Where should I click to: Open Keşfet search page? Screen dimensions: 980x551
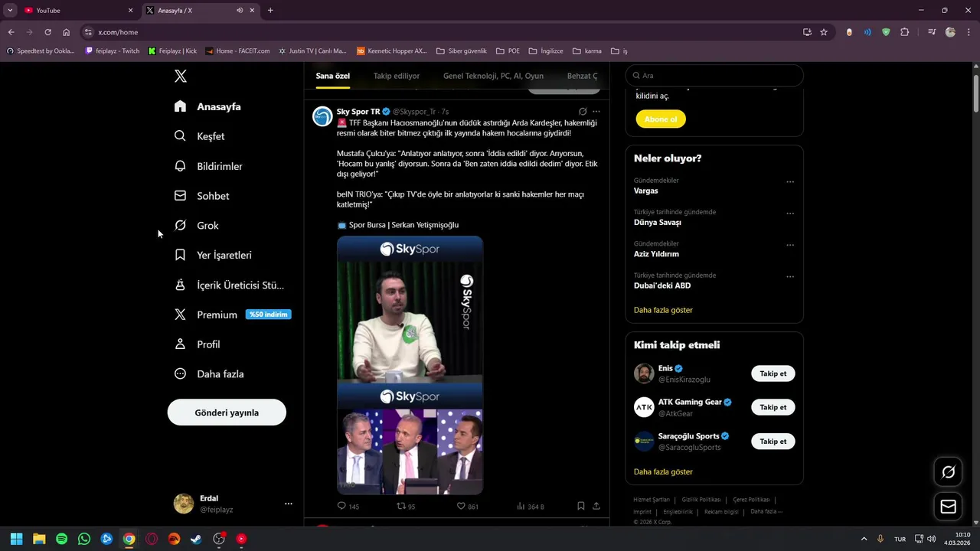tap(199, 136)
